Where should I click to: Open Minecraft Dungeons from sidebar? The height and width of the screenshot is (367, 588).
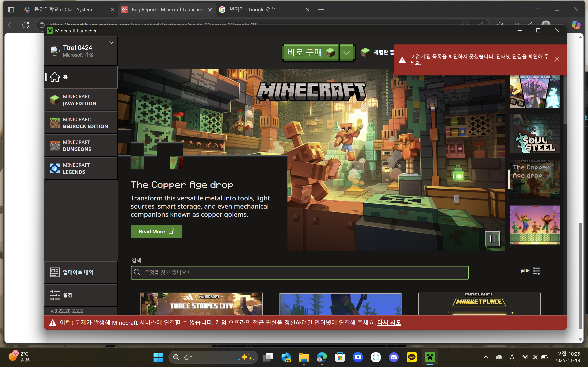(80, 146)
